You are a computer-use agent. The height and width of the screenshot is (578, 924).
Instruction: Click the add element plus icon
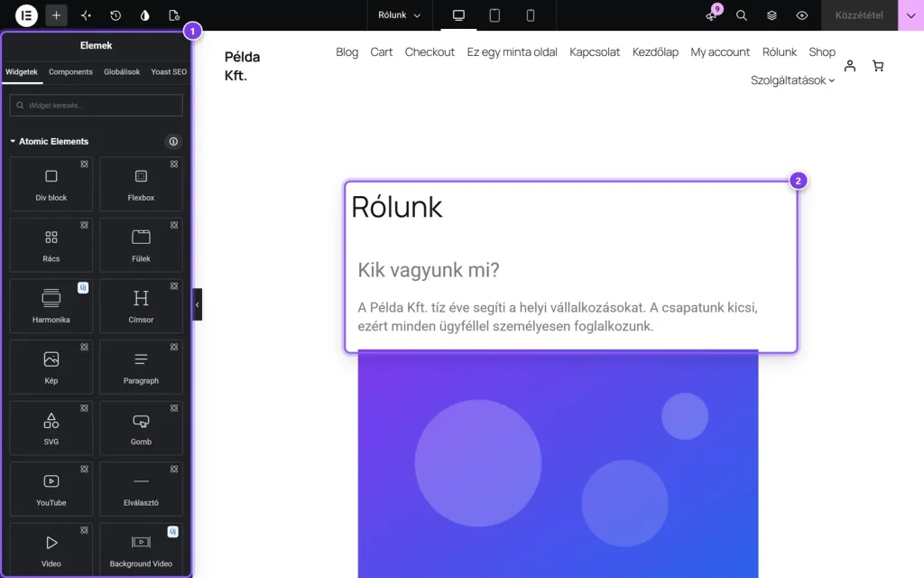56,15
